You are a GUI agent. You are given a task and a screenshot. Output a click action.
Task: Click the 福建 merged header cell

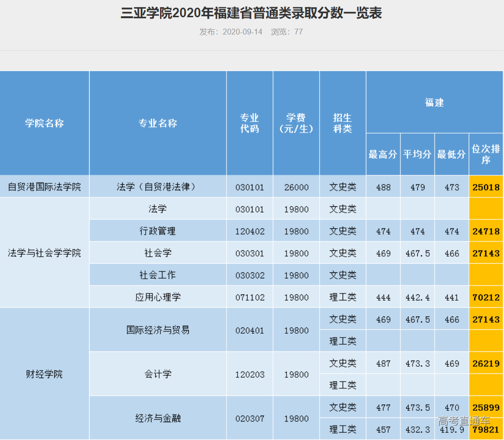coord(434,102)
